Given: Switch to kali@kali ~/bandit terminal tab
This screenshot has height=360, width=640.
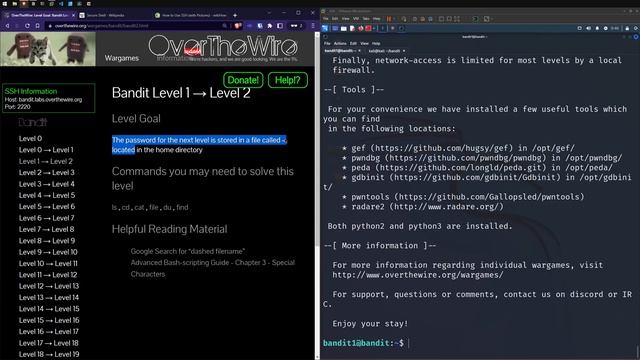Looking at the screenshot, I should point(384,51).
